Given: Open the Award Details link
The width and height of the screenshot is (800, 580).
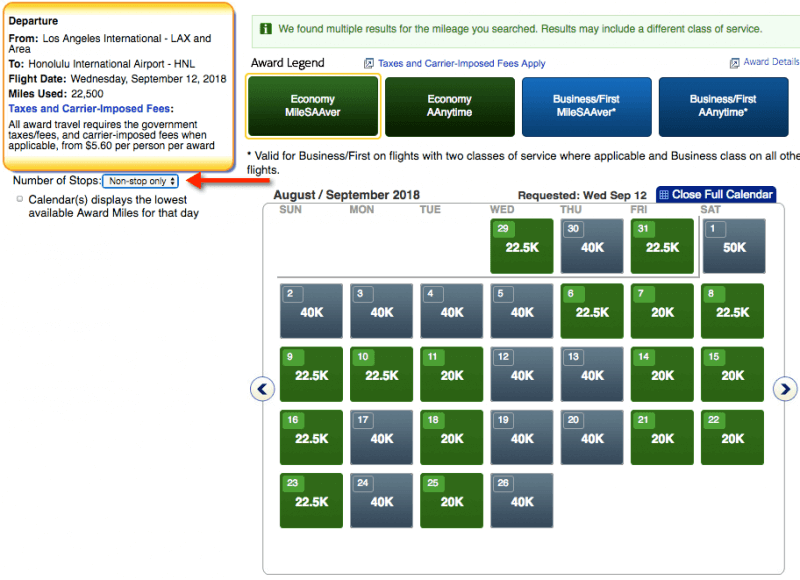Looking at the screenshot, I should tap(771, 62).
